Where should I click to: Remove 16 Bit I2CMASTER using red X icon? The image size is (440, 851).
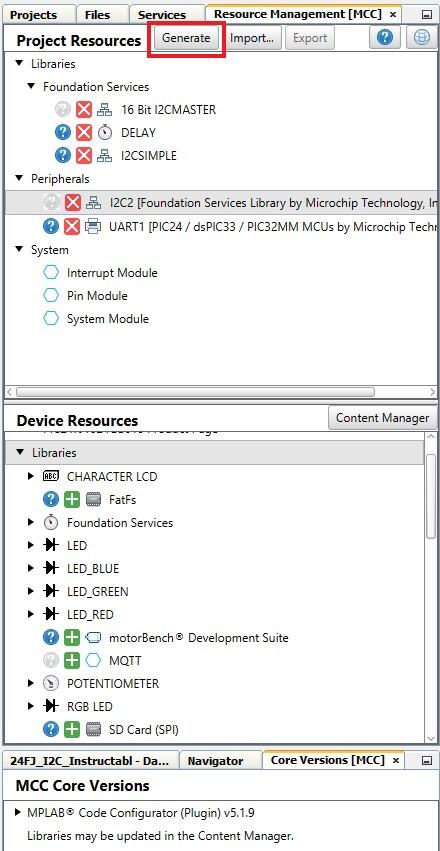tap(84, 110)
